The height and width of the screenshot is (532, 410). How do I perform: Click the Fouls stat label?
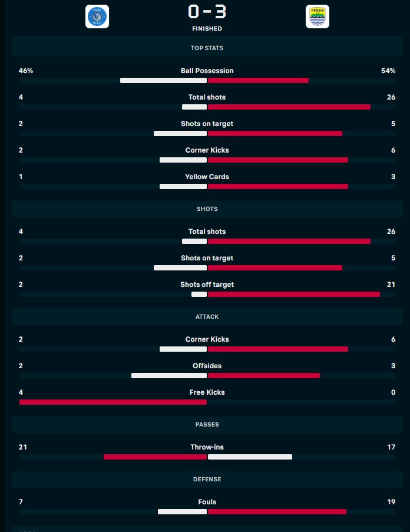point(207,502)
